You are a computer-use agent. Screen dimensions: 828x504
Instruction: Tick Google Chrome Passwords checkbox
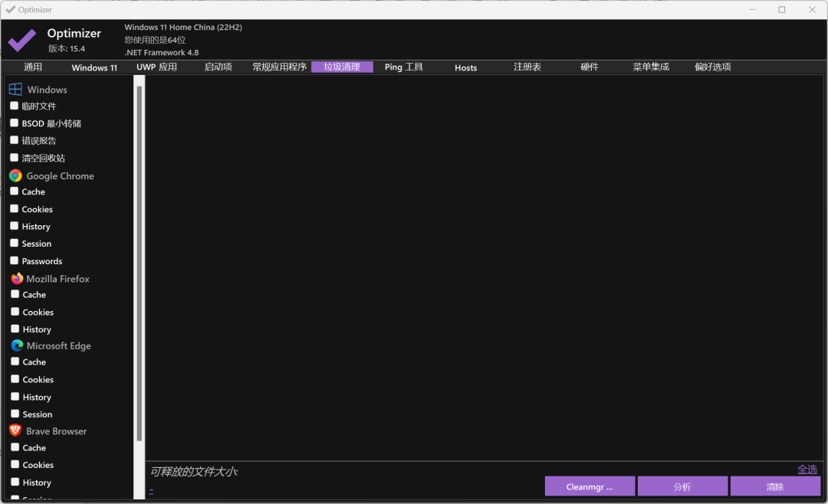(15, 260)
